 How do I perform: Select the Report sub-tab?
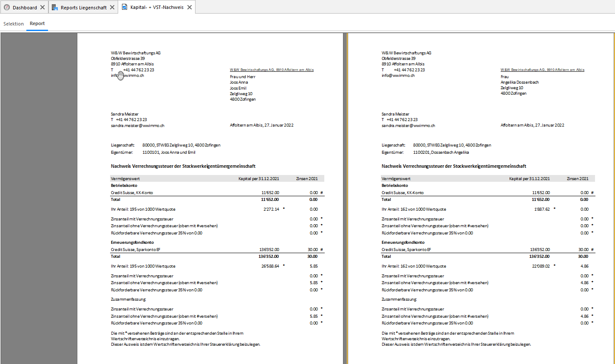pyautogui.click(x=37, y=23)
